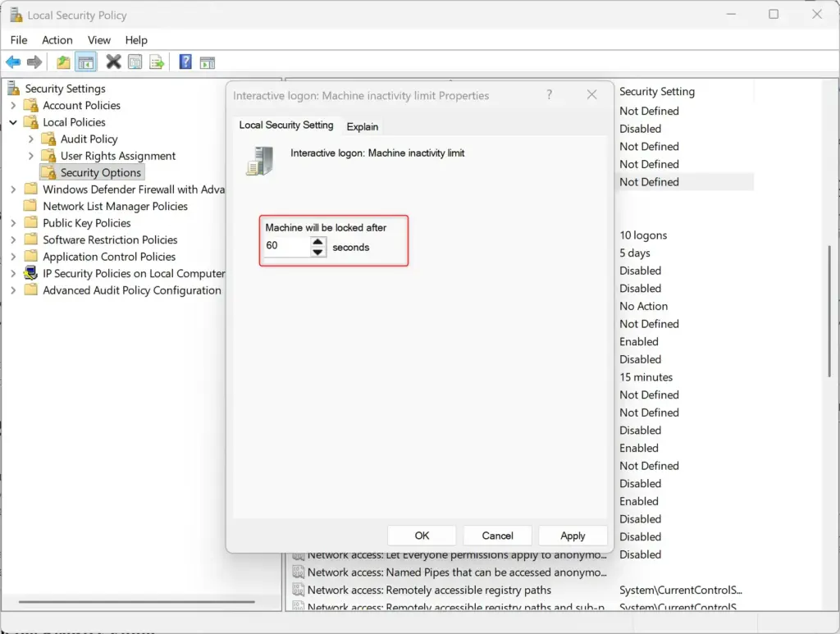Select 'Network access: Named Pipes' policy row
Screen dimensions: 840x634
pyautogui.click(x=457, y=572)
